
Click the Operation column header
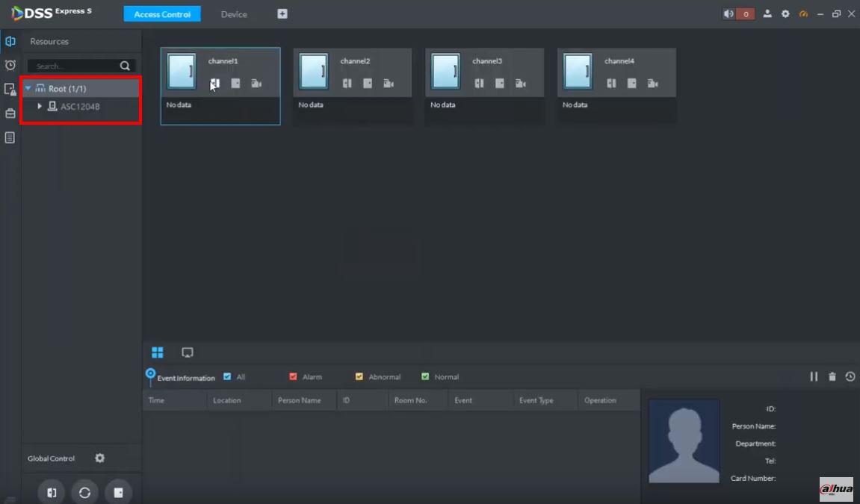[x=609, y=400]
